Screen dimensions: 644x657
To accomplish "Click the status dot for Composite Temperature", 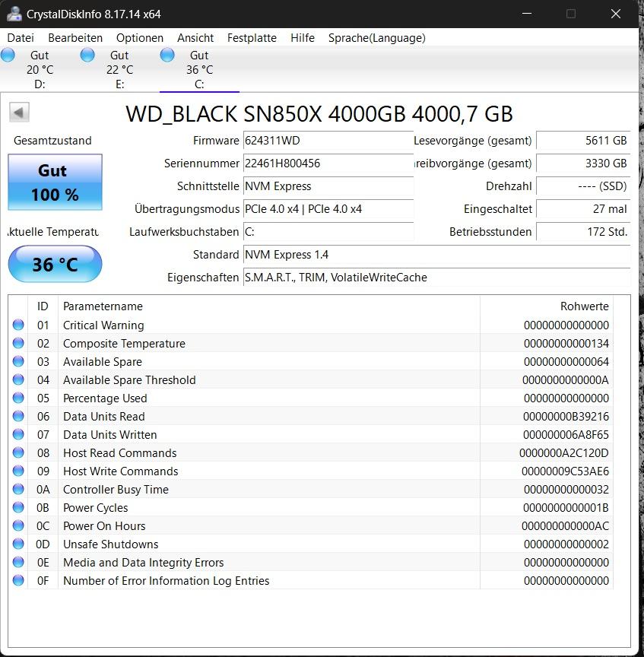I will pos(18,343).
